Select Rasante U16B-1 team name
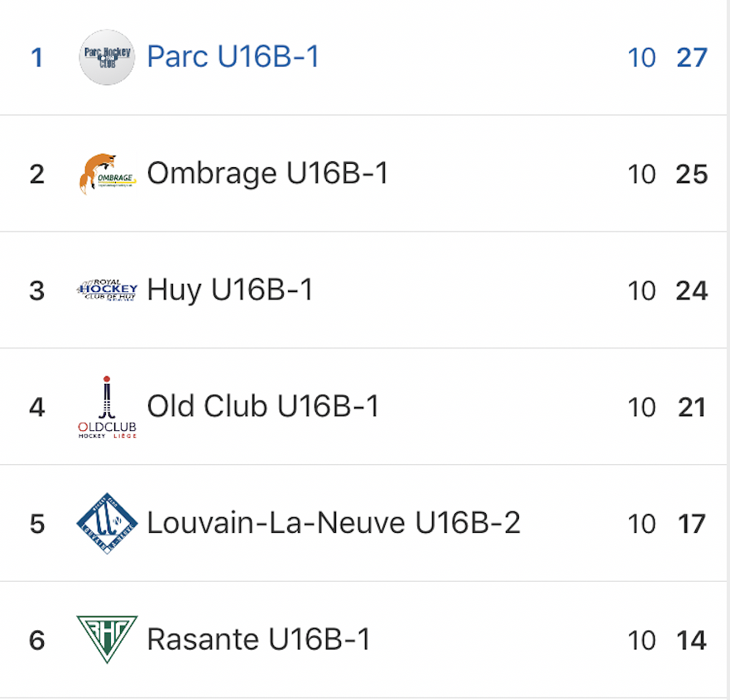 click(x=258, y=640)
